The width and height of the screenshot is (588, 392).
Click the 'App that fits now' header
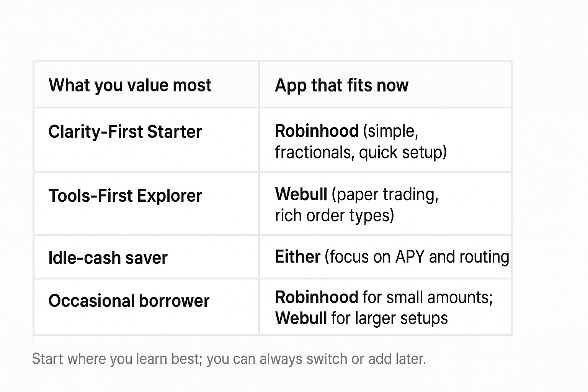click(341, 85)
